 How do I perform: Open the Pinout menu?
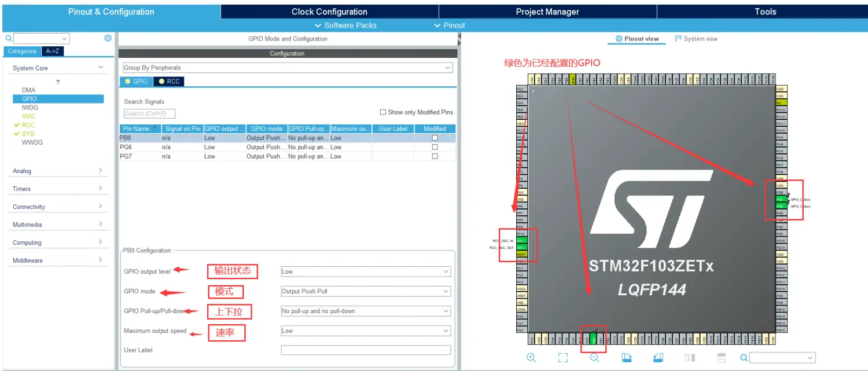[450, 25]
